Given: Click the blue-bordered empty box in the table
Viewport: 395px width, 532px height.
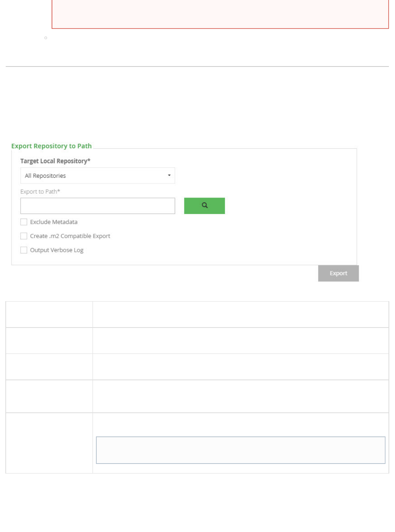Looking at the screenshot, I should [x=241, y=450].
